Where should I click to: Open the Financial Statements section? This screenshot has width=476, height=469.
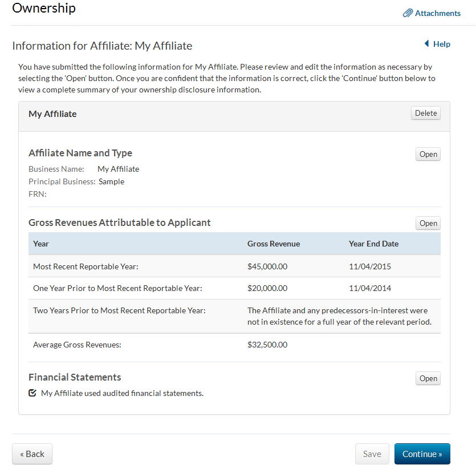[x=428, y=378]
